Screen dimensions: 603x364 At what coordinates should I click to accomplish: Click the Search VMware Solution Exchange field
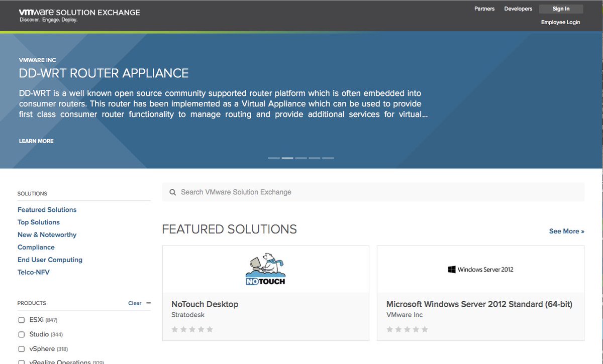[x=373, y=192]
